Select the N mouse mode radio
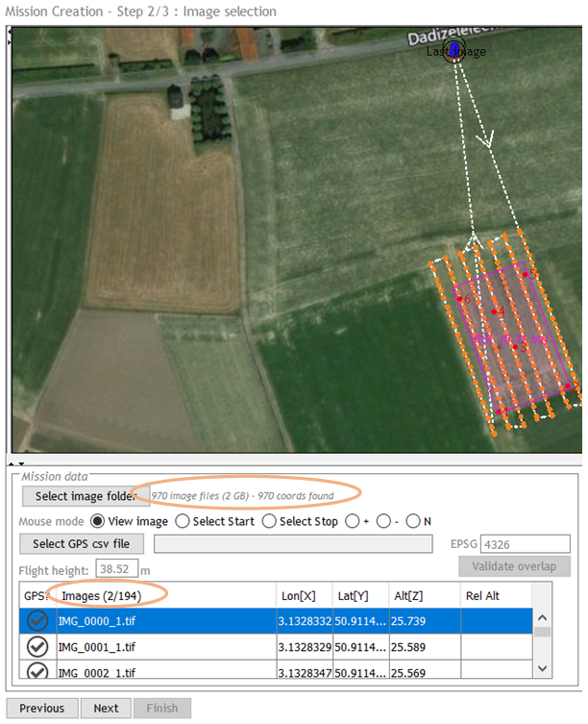 click(413, 521)
